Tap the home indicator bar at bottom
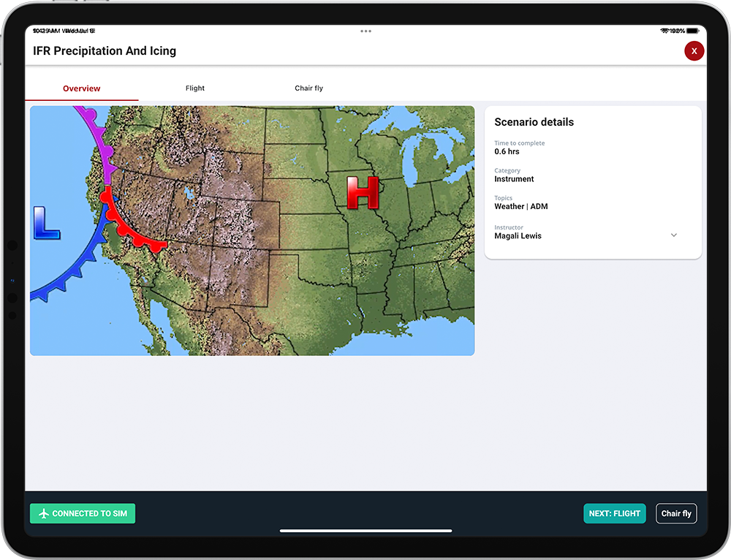Screen dimensions: 731x560 [365, 531]
